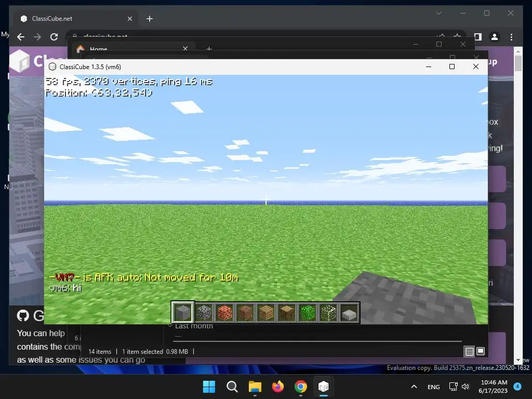Open Google Chrome from taskbar
Viewport: 532px width, 399px height.
click(x=301, y=387)
